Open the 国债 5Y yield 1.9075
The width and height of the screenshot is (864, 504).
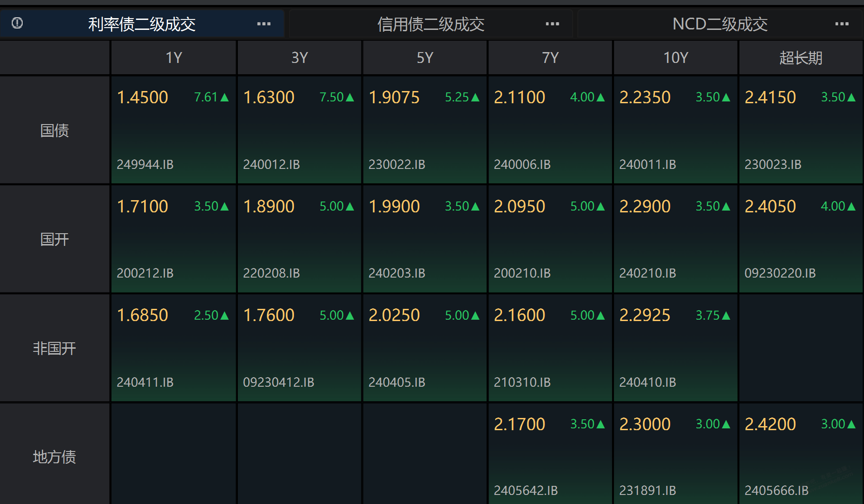(394, 97)
